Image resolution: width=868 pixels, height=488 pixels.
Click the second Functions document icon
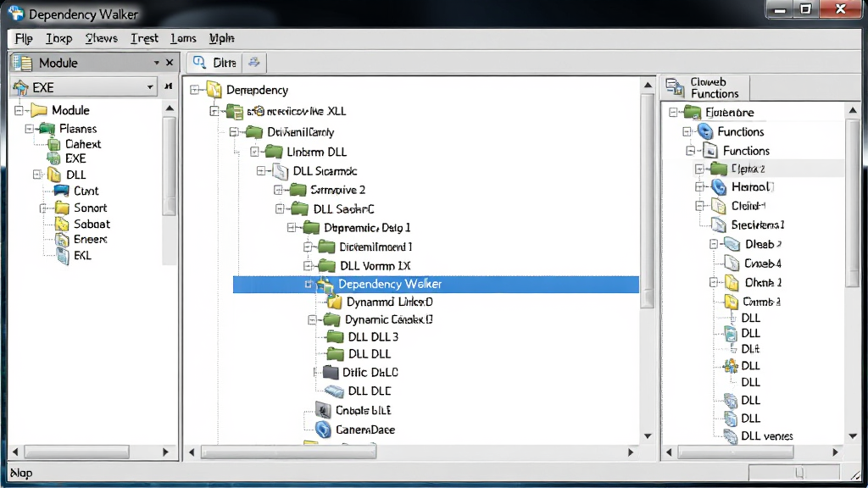click(709, 151)
